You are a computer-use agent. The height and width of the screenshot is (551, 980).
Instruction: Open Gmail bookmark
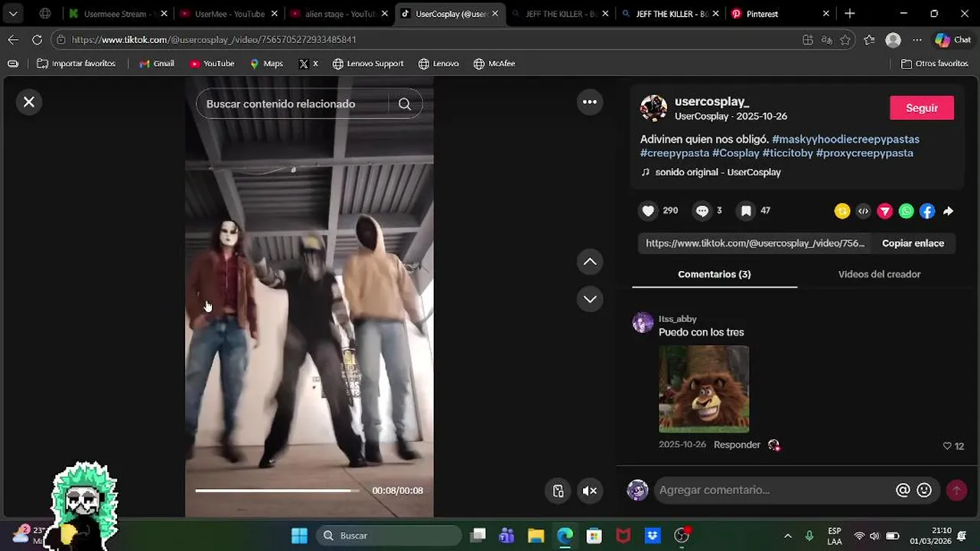pyautogui.click(x=157, y=64)
